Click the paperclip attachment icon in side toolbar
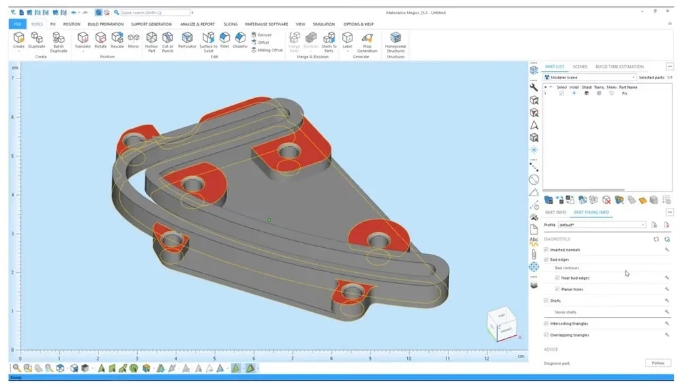The width and height of the screenshot is (679, 387). (x=534, y=255)
